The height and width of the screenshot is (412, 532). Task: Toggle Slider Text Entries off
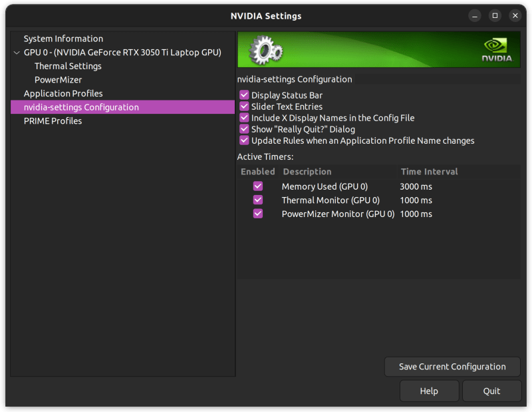point(244,106)
